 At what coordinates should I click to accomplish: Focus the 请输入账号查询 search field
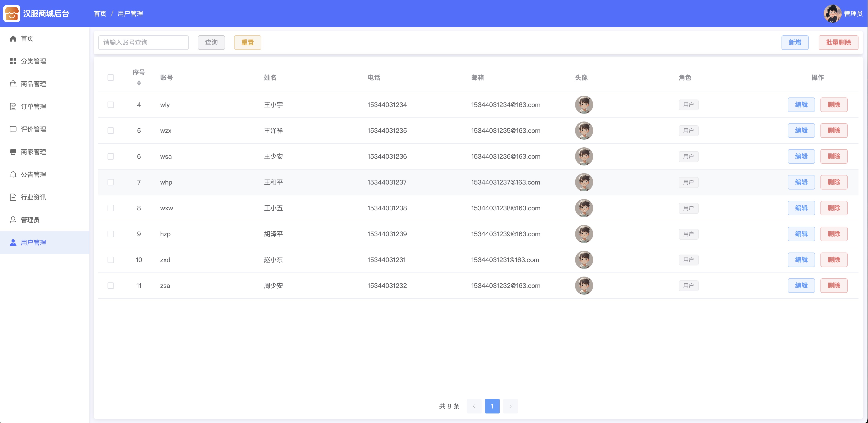pos(144,42)
